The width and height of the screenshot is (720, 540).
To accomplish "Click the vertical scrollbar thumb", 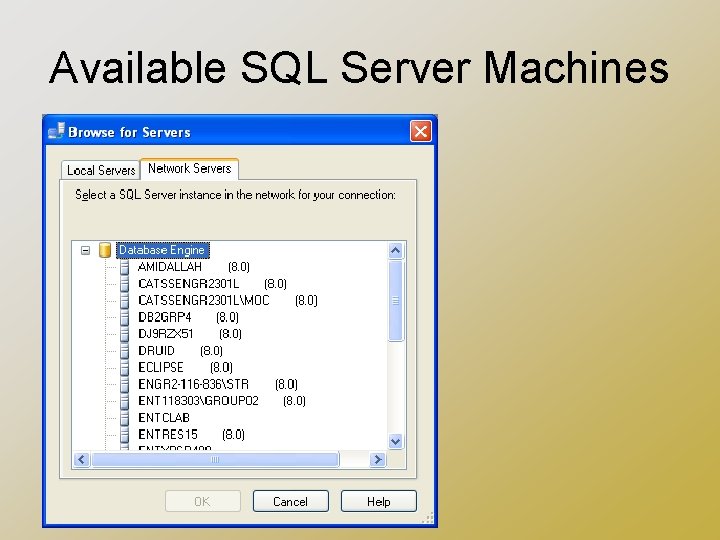I will (x=396, y=301).
